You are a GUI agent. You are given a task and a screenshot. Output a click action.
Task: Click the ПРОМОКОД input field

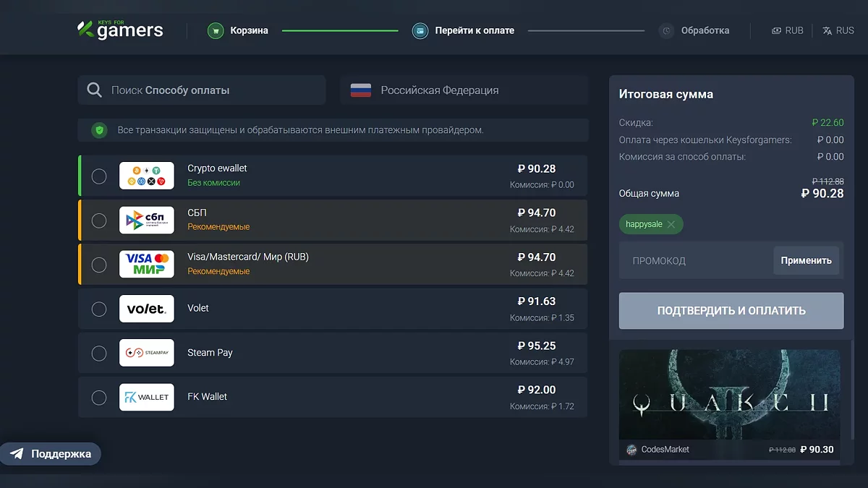click(696, 260)
